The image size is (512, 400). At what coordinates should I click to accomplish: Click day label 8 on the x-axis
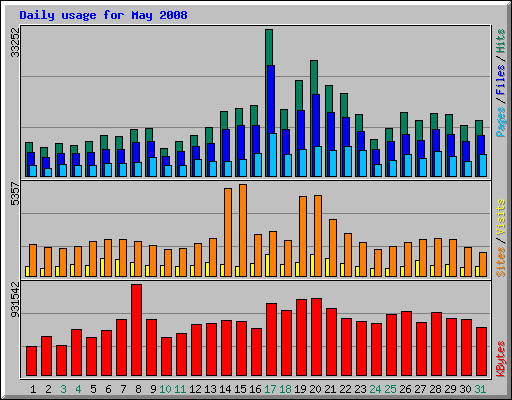pos(138,389)
